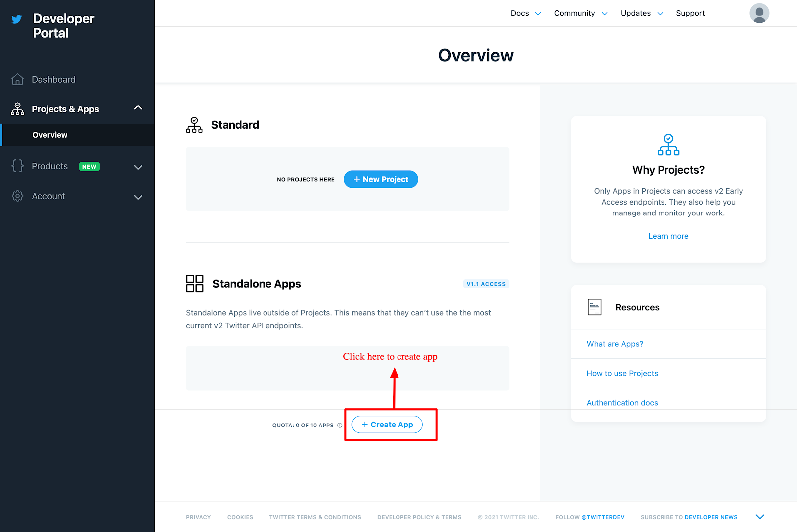Select Overview in sidebar

coord(77,135)
